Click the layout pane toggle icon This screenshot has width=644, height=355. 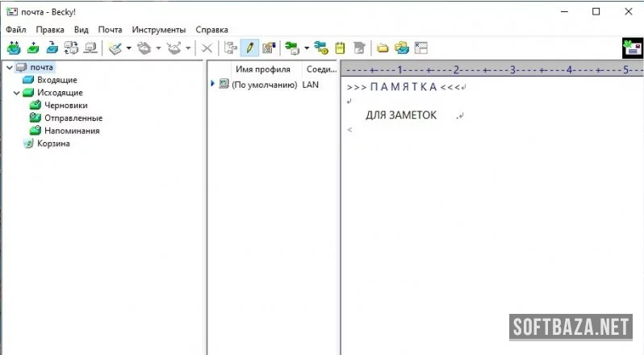point(420,48)
